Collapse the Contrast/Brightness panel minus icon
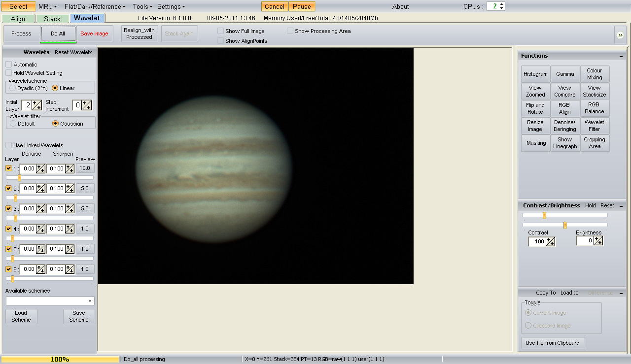631x364 pixels. point(621,206)
